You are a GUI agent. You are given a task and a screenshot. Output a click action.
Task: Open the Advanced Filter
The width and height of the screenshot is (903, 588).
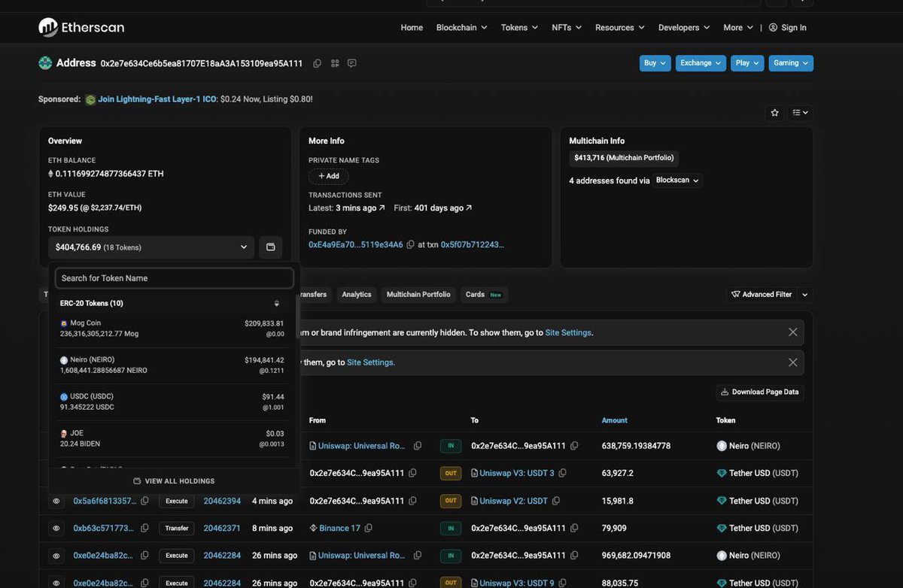(762, 295)
